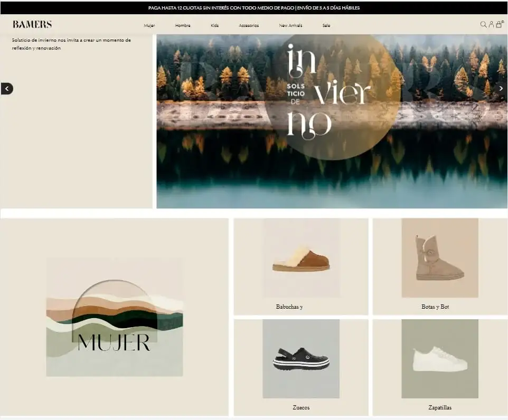The image size is (508, 420).
Task: Open the Solsticio de invierno banner
Action: pyautogui.click(x=332, y=121)
